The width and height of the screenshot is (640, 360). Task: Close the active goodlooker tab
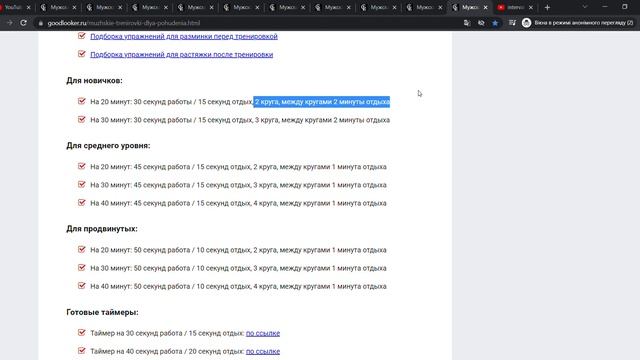[x=485, y=7]
